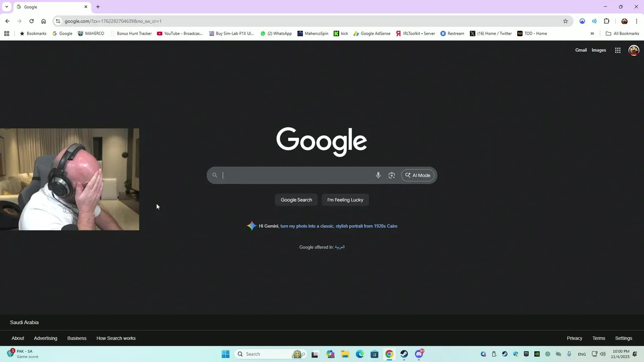Open the Chrome profile avatar in toolbar
This screenshot has width=644, height=362.
click(624, 21)
